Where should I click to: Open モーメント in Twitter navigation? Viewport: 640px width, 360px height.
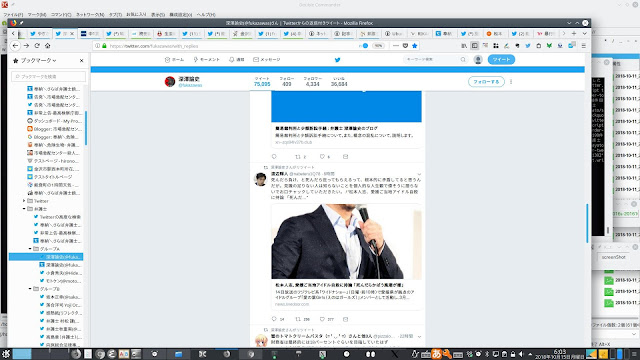[x=207, y=60]
